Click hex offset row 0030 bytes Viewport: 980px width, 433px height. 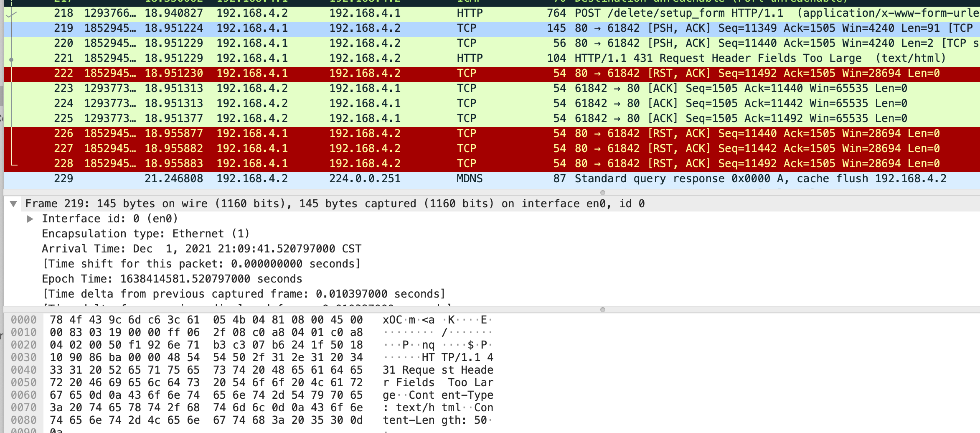click(206, 358)
